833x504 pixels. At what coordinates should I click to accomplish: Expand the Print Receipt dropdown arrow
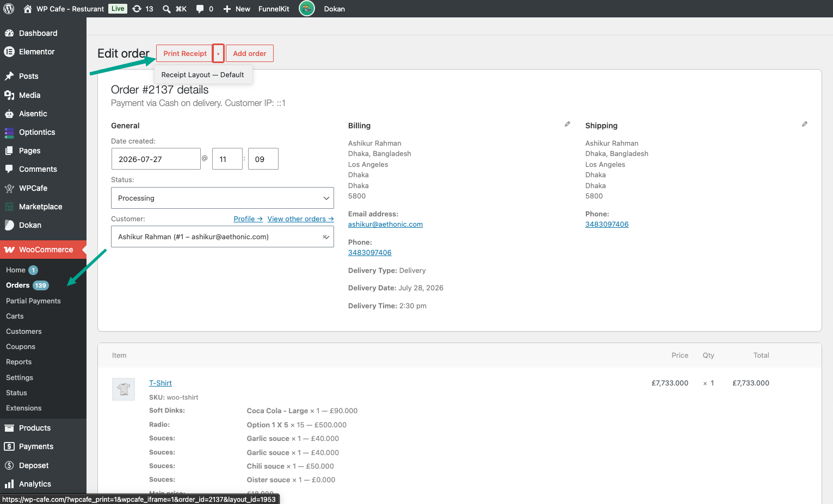[218, 53]
